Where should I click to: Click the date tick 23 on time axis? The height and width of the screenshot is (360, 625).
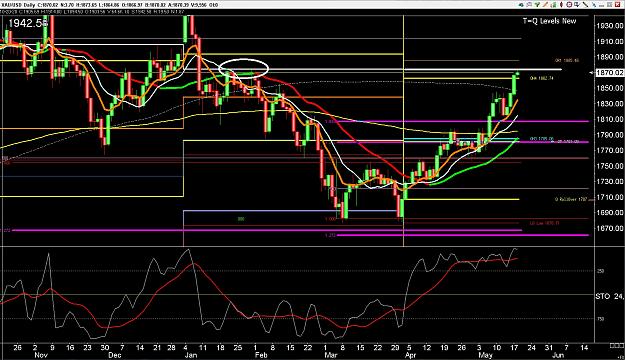coord(87,348)
